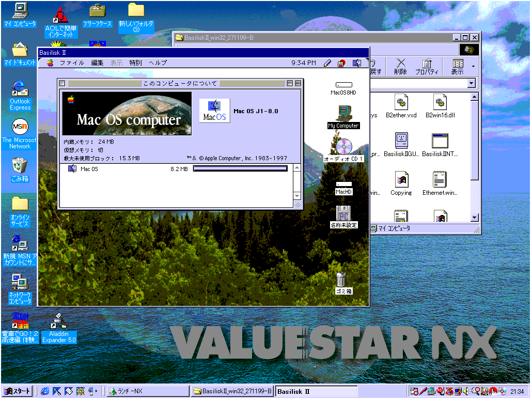This screenshot has width=532, height=400.
Task: Click the 9:34 PM clock in Mac menu bar
Action: [x=303, y=63]
